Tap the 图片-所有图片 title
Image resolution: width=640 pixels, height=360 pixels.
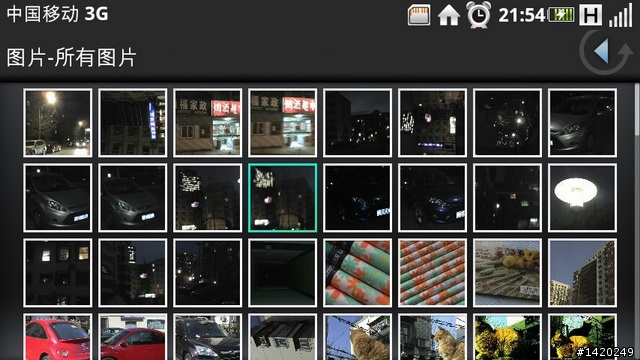(x=71, y=57)
